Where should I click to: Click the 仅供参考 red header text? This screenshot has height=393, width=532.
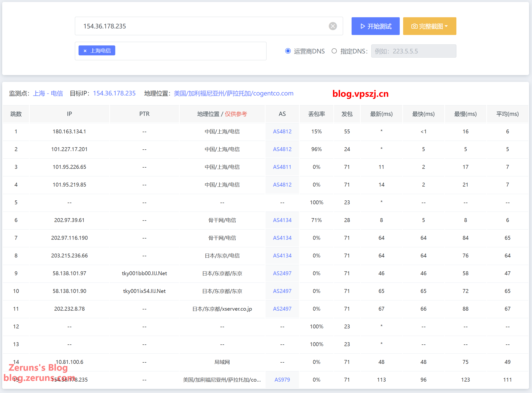pyautogui.click(x=236, y=114)
